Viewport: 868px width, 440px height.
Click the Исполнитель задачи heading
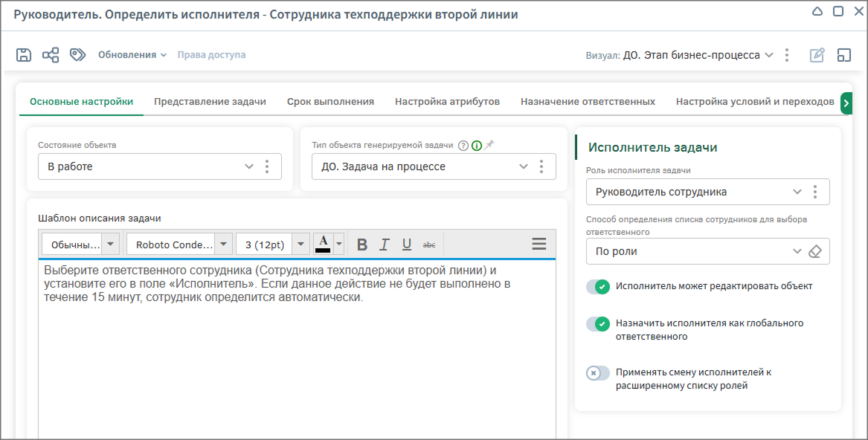[x=652, y=148]
